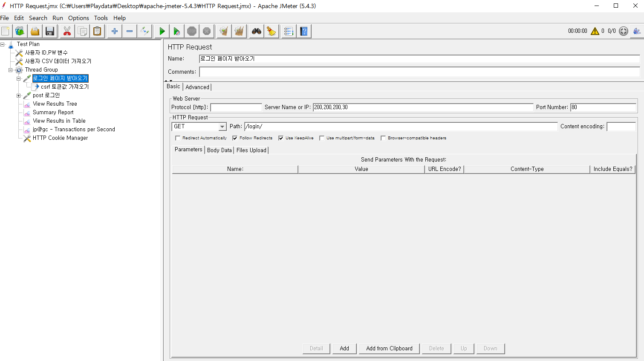Expand the post 로그인 node
This screenshot has width=644, height=361.
(19, 95)
